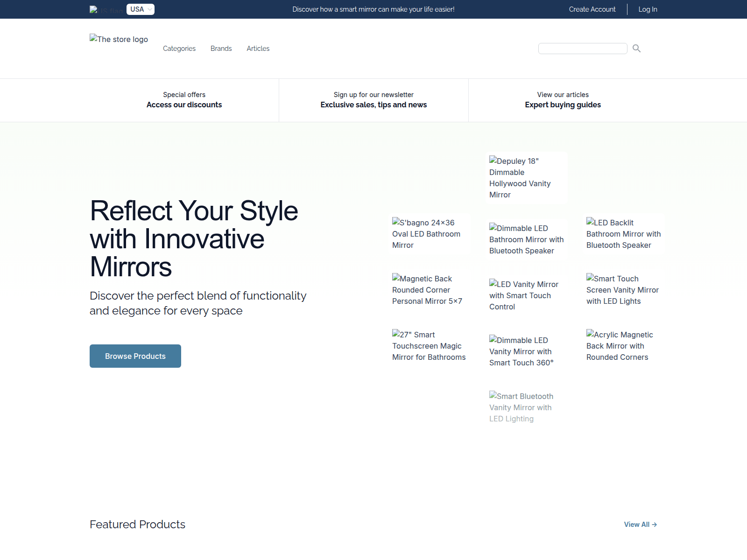747x560 pixels.
Task: Open the Categories menu
Action: [179, 48]
